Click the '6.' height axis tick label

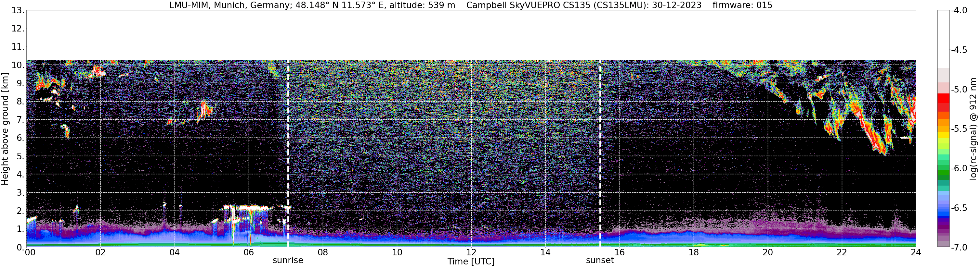(20, 138)
